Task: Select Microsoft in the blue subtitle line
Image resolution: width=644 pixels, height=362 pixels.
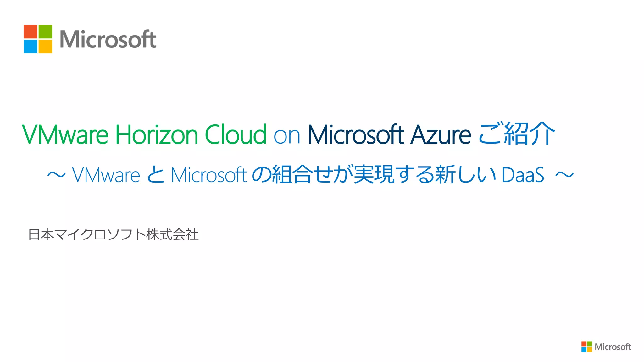Action: (209, 175)
